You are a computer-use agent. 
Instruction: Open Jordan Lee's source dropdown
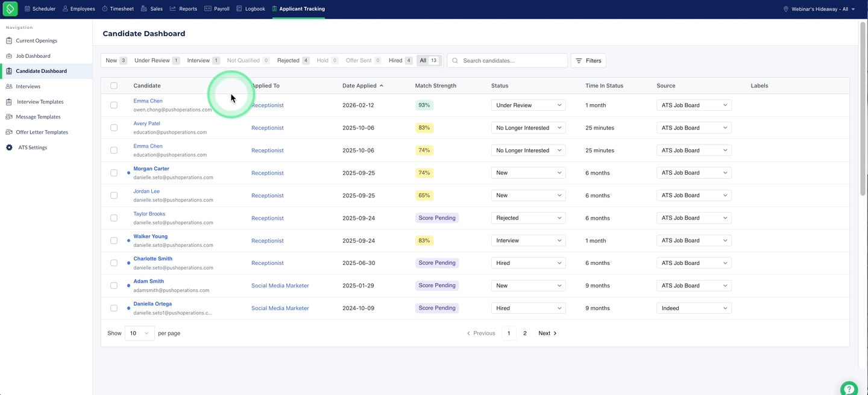pyautogui.click(x=694, y=196)
